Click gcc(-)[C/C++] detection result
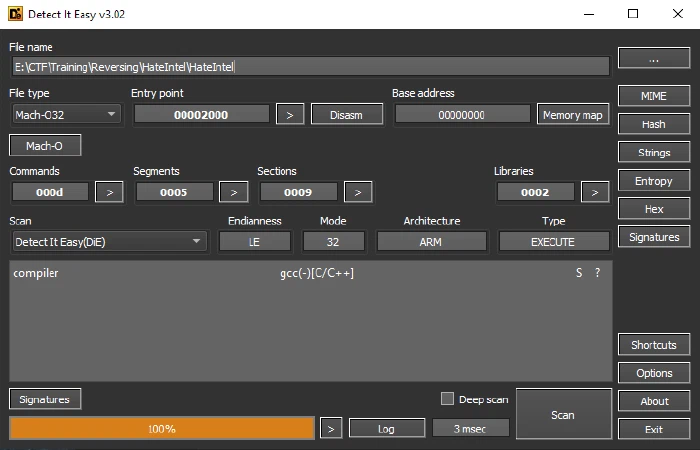This screenshot has width=700, height=450. click(317, 273)
